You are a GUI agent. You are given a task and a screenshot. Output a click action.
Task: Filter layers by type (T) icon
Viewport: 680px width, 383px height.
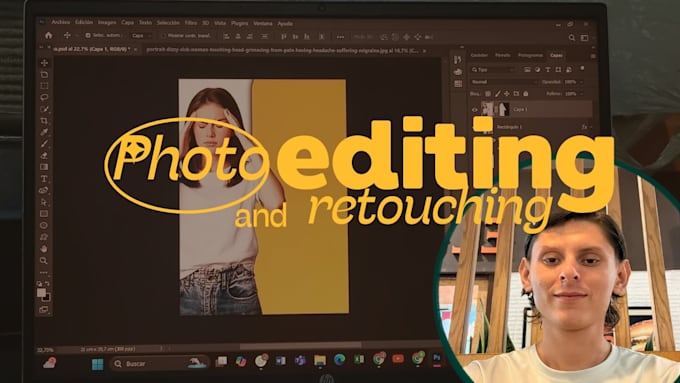pyautogui.click(x=548, y=69)
